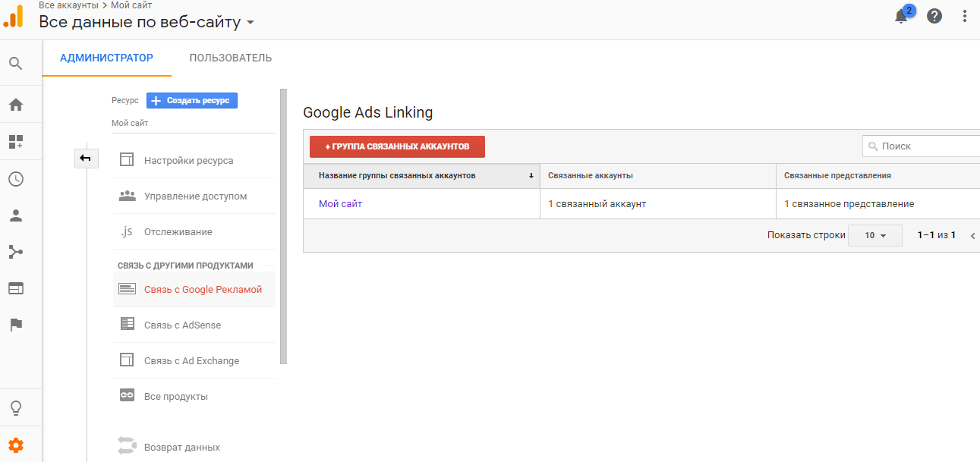Open Realtime reports clock icon

pos(16,179)
